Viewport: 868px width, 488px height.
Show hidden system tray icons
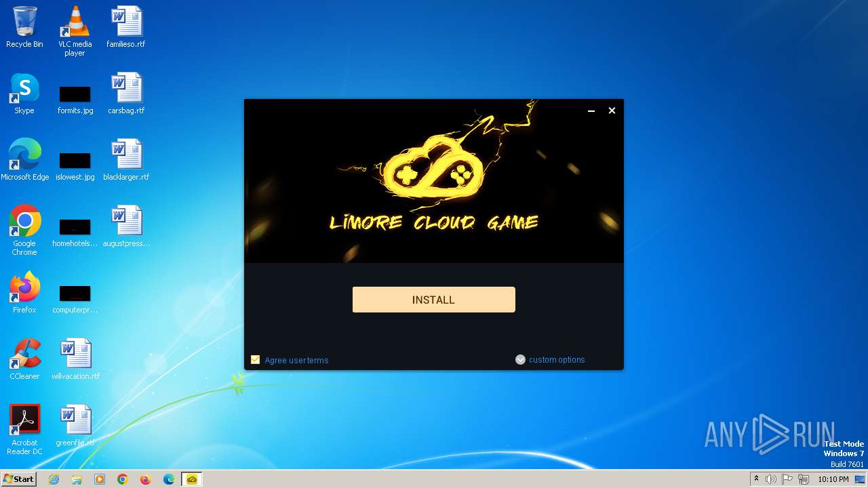point(756,479)
